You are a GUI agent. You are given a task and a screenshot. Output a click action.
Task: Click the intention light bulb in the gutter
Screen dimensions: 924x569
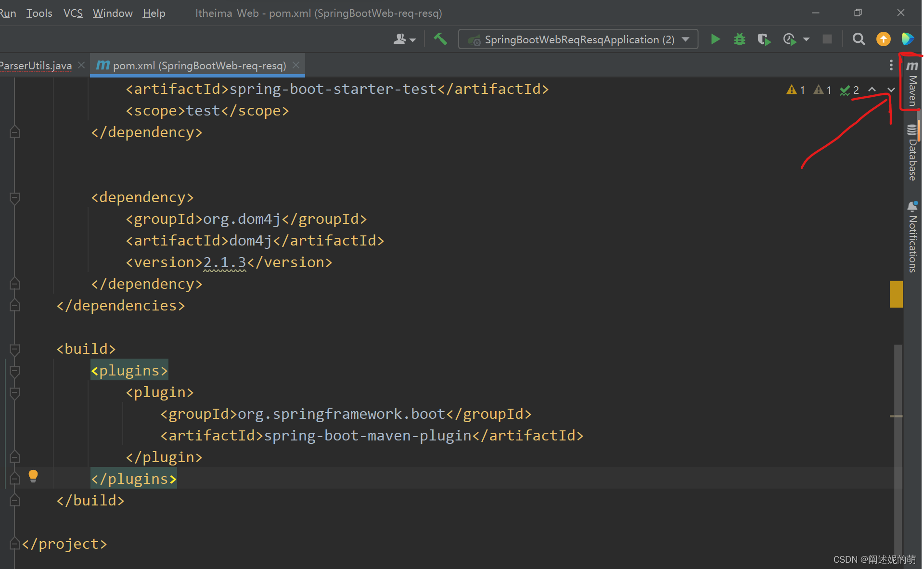[33, 476]
